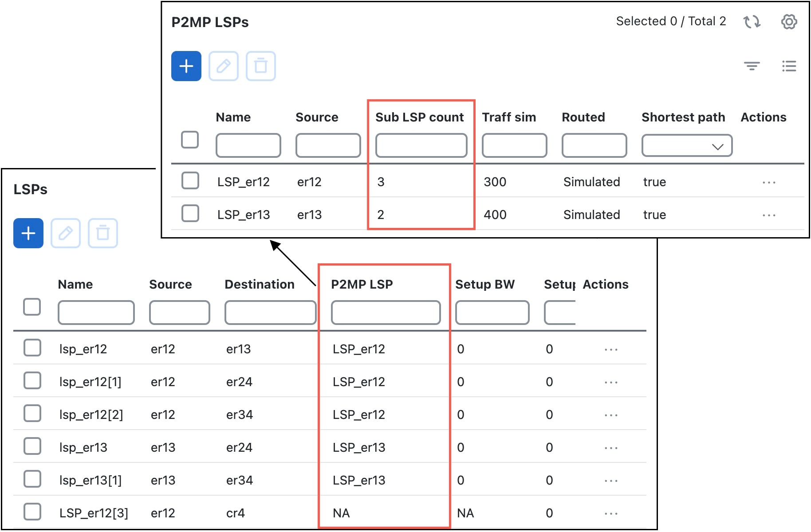Click the Traff sim filter input field
The height and width of the screenshot is (532, 811).
514,145
